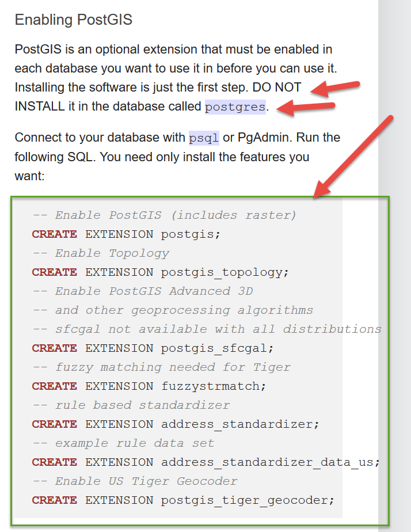Click the "-- Enable US Tiger Geocoder" comment

pyautogui.click(x=135, y=481)
